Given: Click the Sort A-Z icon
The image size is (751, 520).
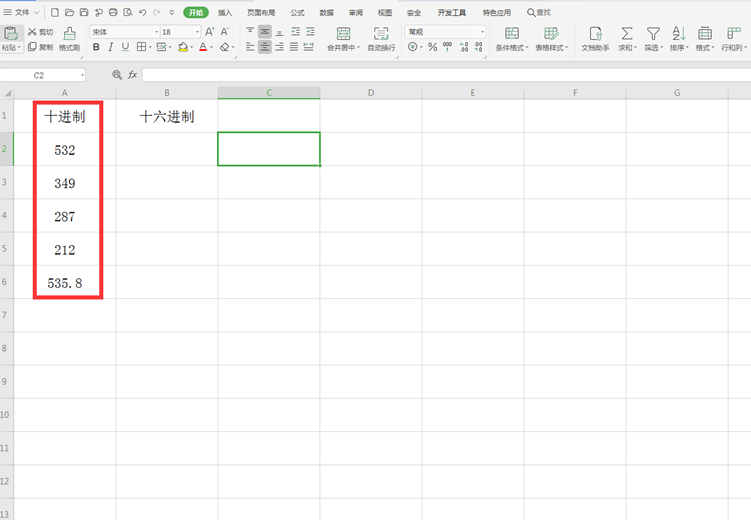Looking at the screenshot, I should (x=679, y=33).
